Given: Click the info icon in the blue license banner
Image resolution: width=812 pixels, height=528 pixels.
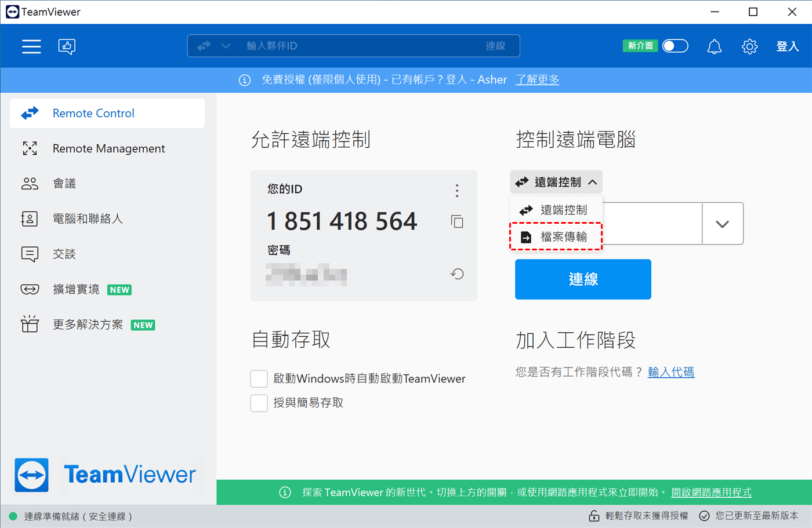Looking at the screenshot, I should tap(245, 80).
